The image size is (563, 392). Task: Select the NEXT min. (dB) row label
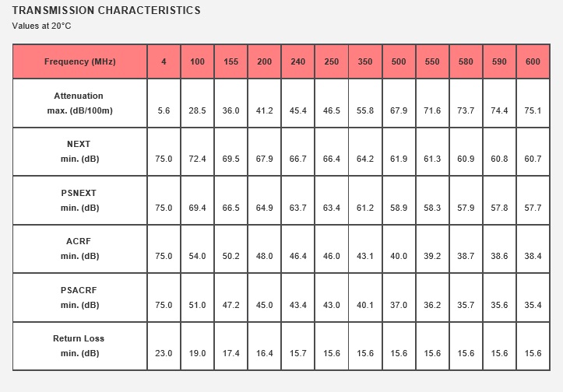[x=79, y=152]
